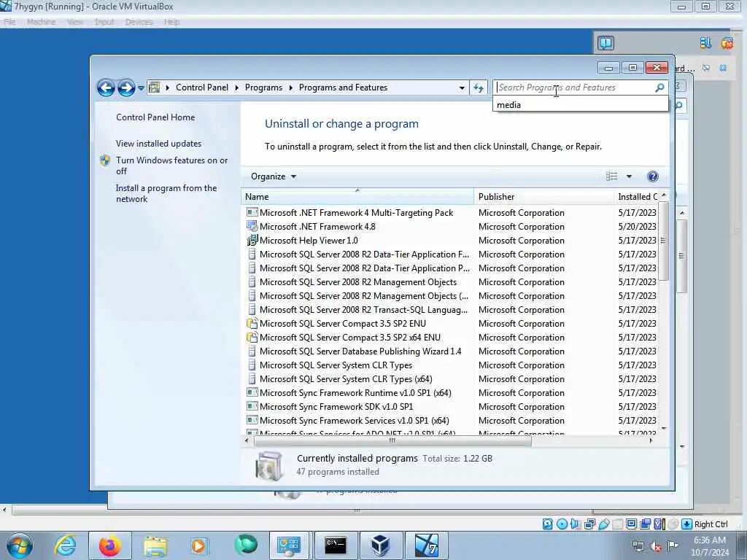Open VirtualBox cube taskbar icon
The height and width of the screenshot is (560, 747).
[x=380, y=545]
